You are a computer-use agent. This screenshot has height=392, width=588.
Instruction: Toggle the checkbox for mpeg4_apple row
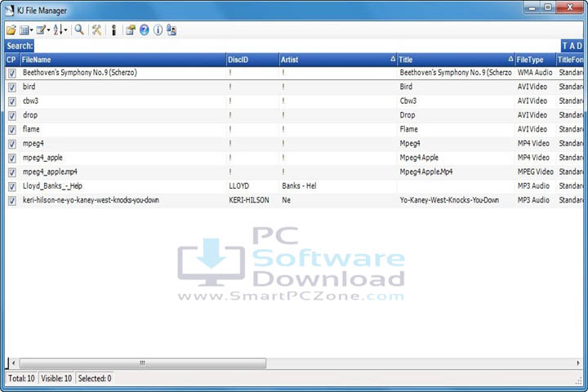pos(12,158)
